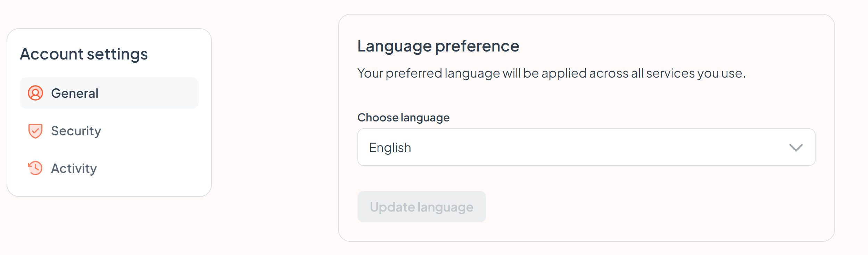Click the empty area below Activity in the sidebar
This screenshot has width=868, height=255.
[109, 190]
